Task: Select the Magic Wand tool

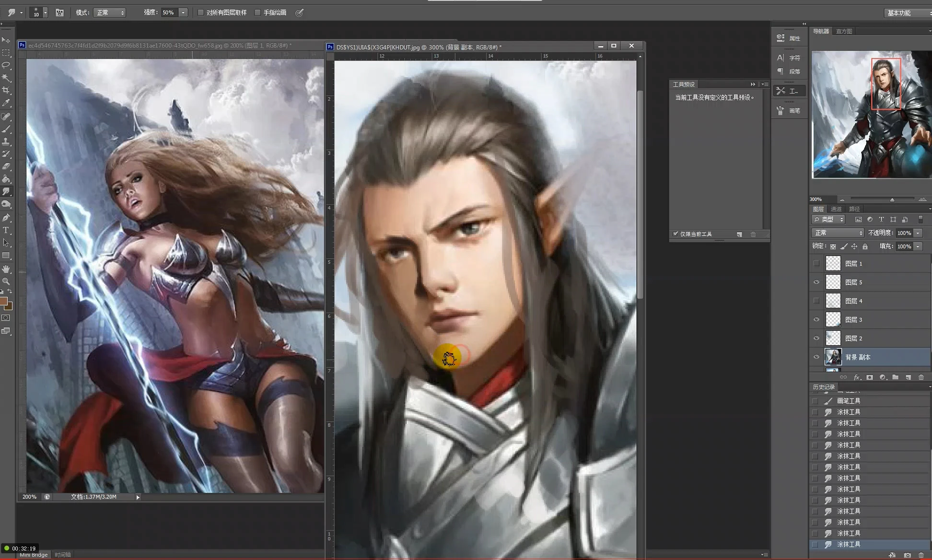Action: tap(6, 78)
